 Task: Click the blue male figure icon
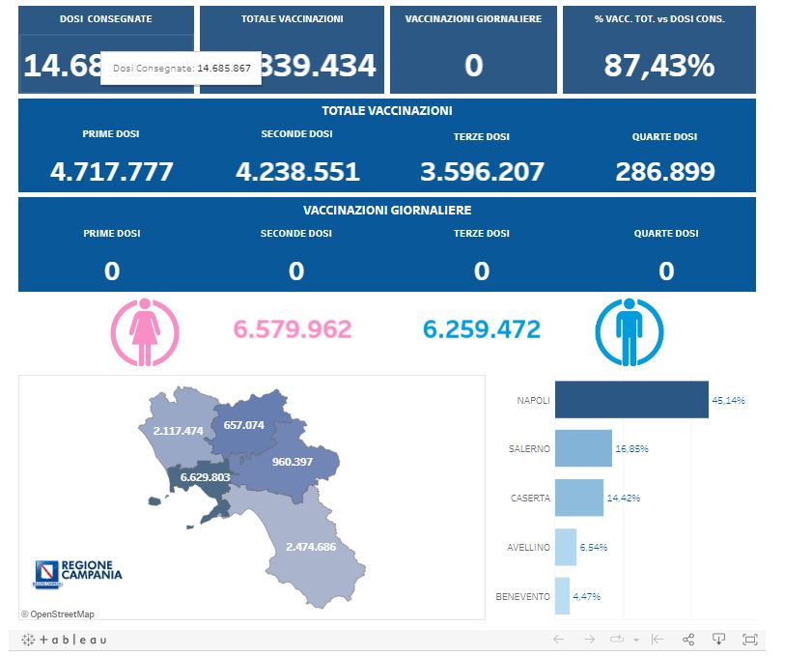pos(629,332)
